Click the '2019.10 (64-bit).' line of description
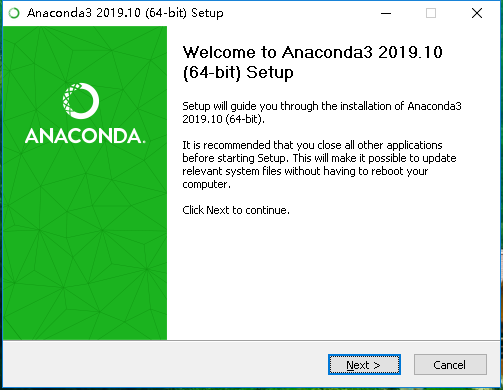 [223, 119]
